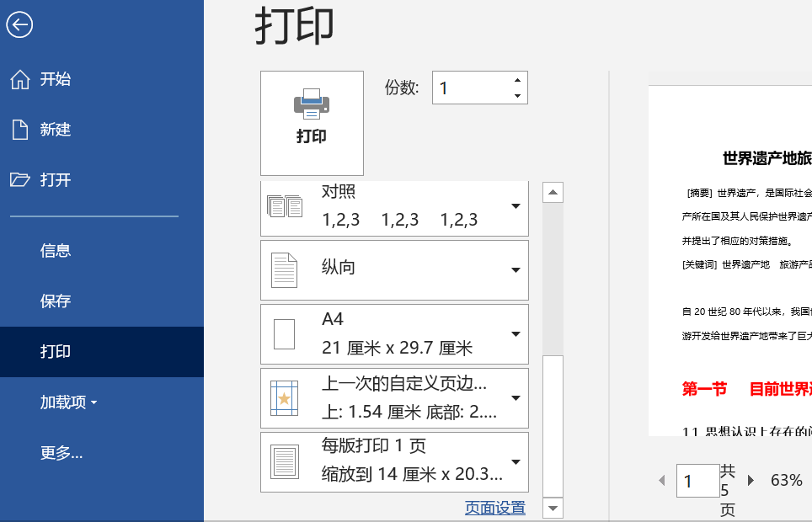Open the A4 paper size dropdown
Screen dimensions: 812x522
(516, 334)
